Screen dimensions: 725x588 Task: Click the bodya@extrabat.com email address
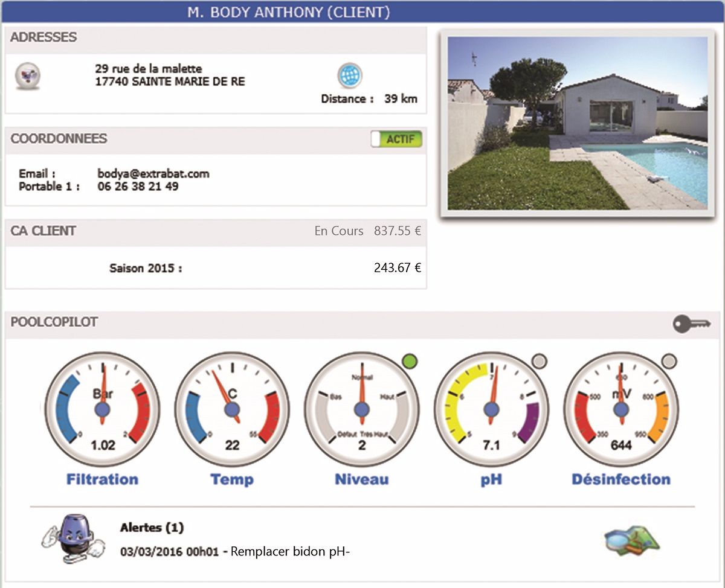pos(153,174)
